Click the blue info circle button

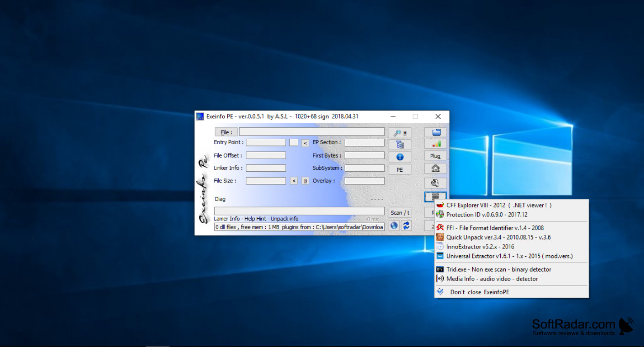coord(400,157)
